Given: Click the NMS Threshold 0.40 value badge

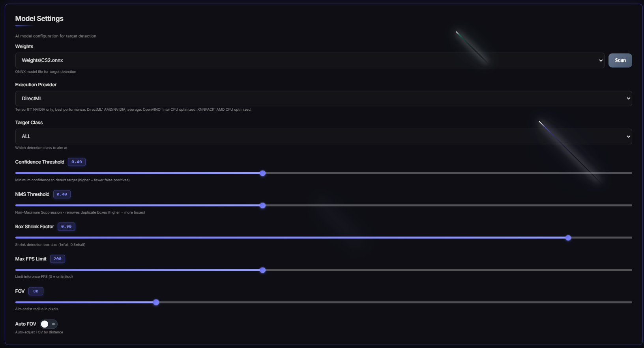Looking at the screenshot, I should pos(62,194).
